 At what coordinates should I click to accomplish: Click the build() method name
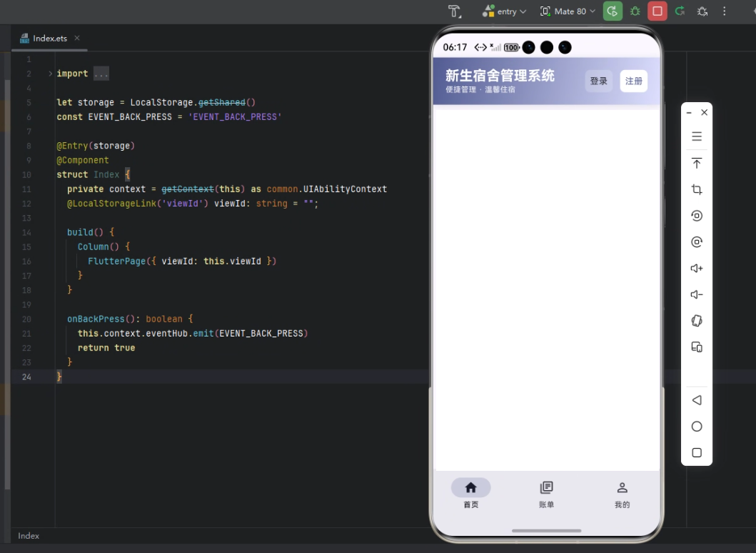click(x=80, y=233)
